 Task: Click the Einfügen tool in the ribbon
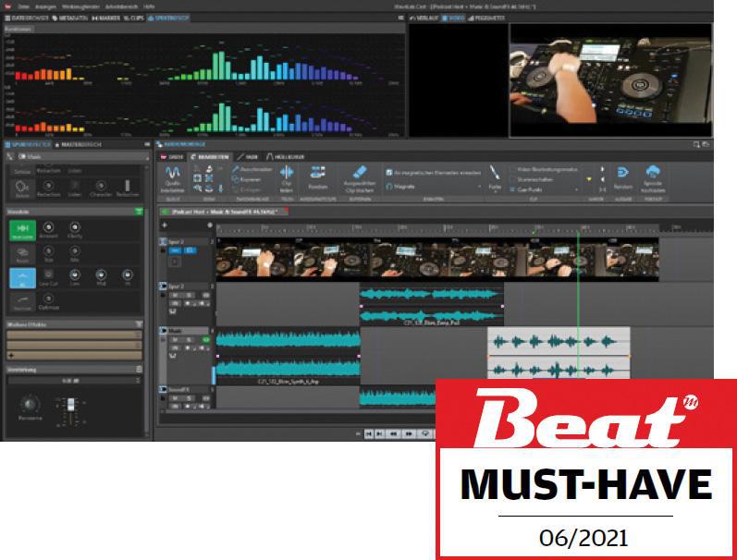pos(246,189)
